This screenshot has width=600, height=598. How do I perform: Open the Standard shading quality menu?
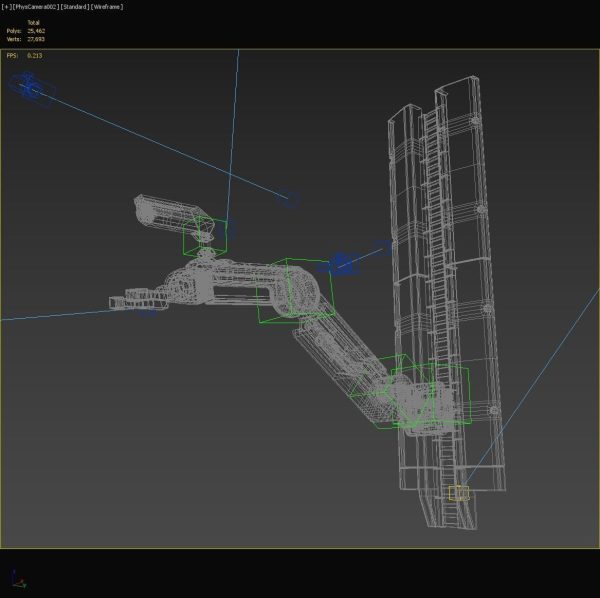tap(75, 7)
